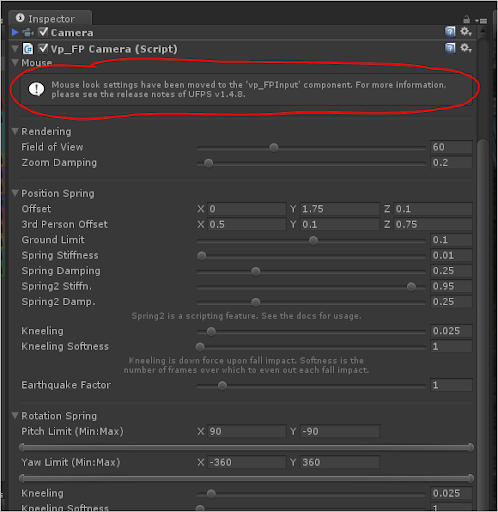Click the Spring2 Stiffn. slider handle
Screen dimensions: 498x512
coord(411,287)
